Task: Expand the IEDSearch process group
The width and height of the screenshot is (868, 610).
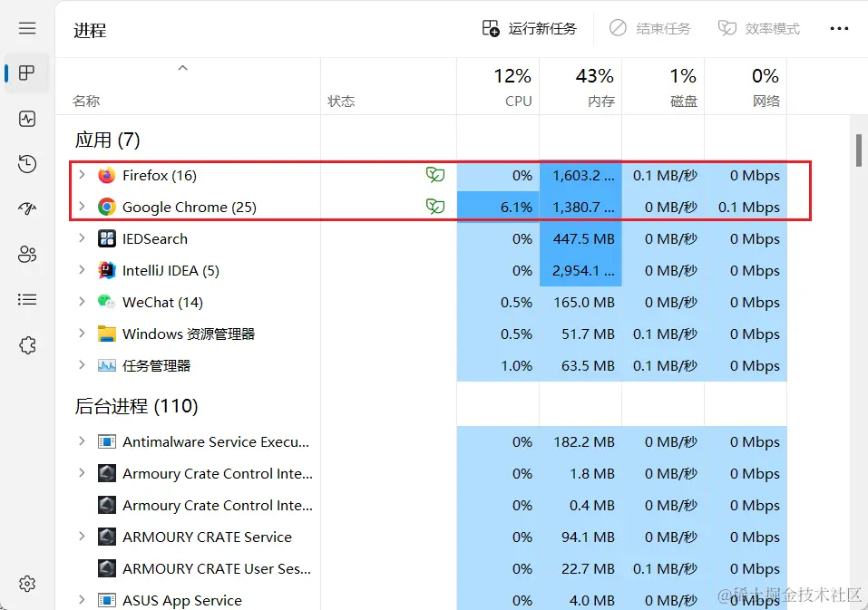Action: (82, 238)
